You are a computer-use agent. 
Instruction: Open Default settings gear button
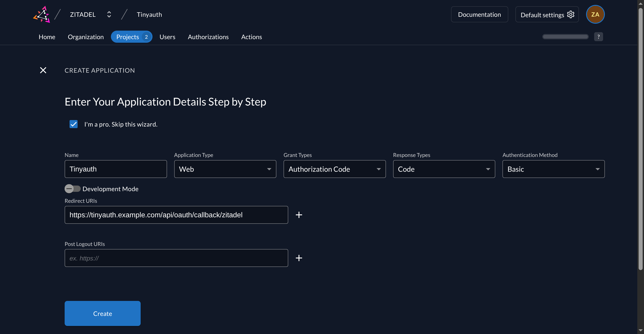pyautogui.click(x=547, y=15)
